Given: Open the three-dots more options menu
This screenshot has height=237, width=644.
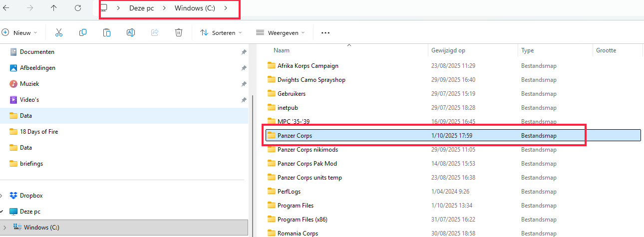Looking at the screenshot, I should (325, 33).
